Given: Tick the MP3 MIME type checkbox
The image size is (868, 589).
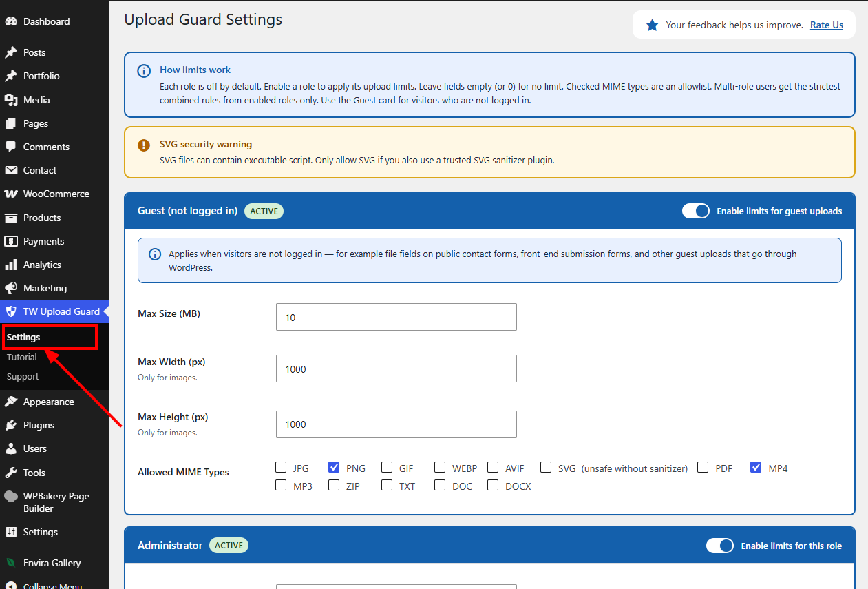Looking at the screenshot, I should click(281, 485).
